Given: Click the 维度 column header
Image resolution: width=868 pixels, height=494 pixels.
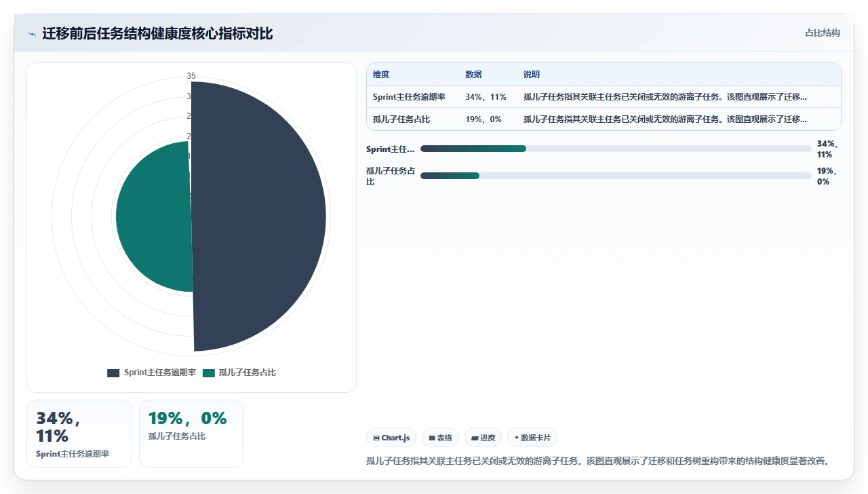Looking at the screenshot, I should click(381, 75).
